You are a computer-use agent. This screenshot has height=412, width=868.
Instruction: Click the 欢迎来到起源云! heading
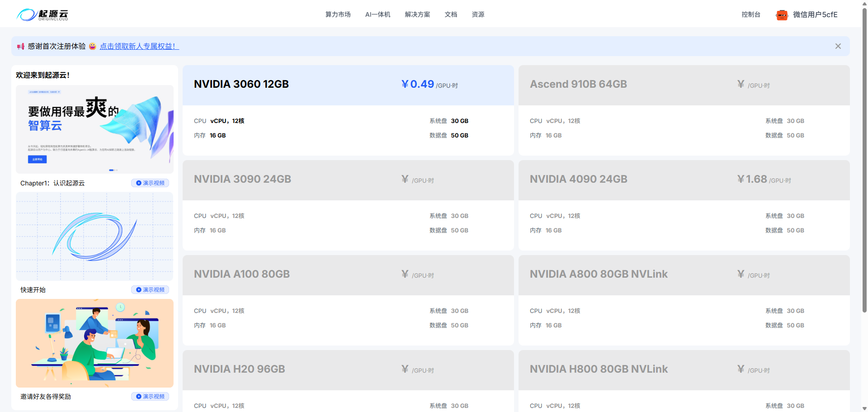(43, 75)
